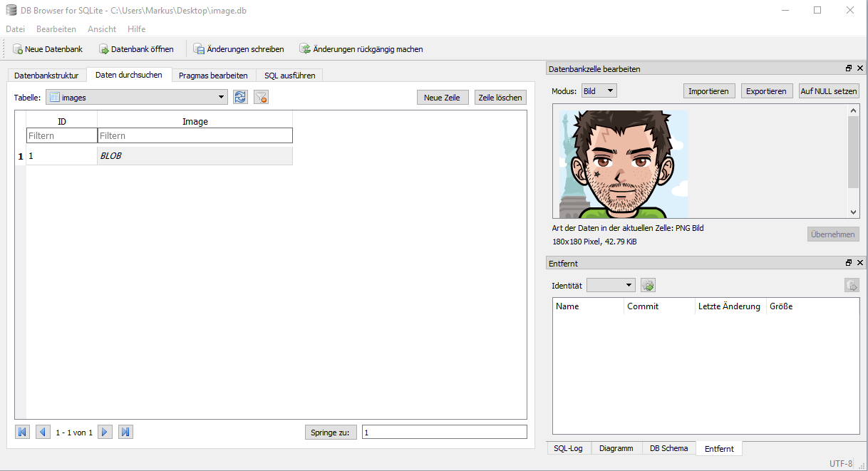Click the push database icon in Entfernt
This screenshot has height=471, width=868.
click(x=852, y=285)
